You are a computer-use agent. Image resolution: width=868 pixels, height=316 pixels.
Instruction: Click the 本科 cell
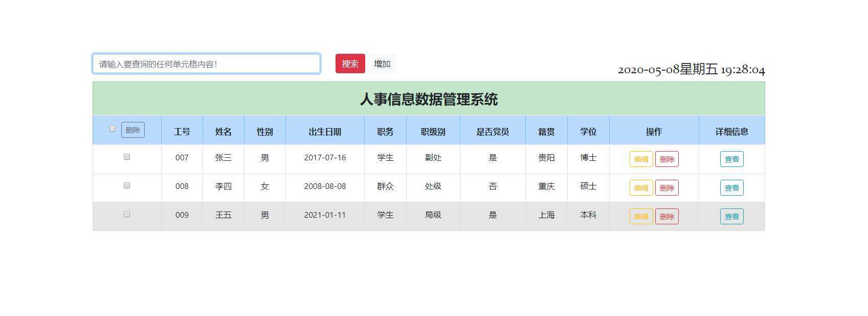coord(588,215)
